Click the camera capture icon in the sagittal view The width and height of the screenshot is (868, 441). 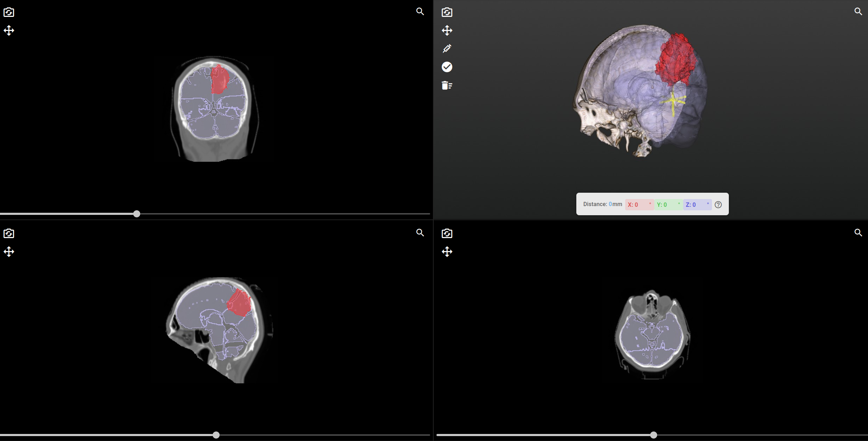tap(8, 233)
